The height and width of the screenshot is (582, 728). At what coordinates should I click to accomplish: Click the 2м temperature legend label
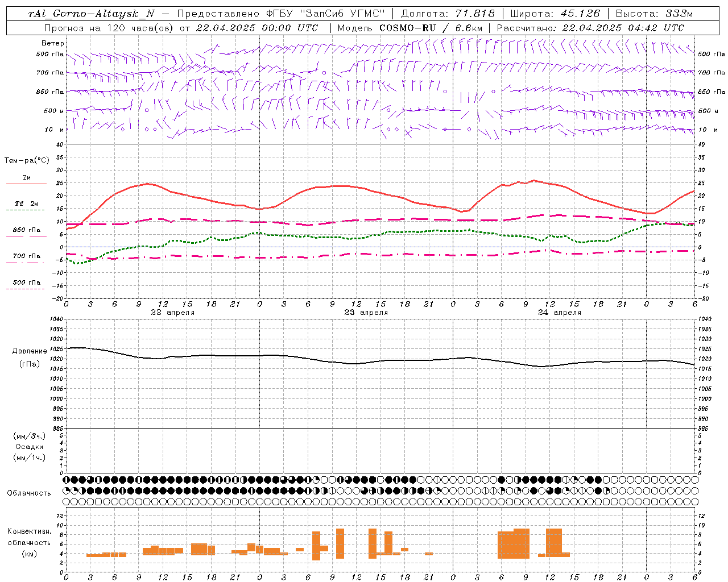point(27,177)
